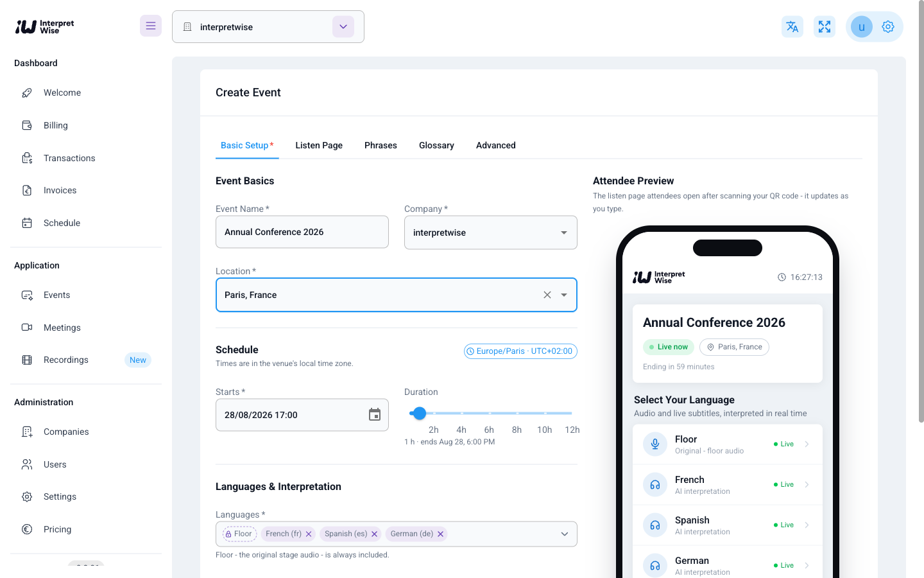
Task: Expand the Languages dropdown chevron
Action: (x=565, y=534)
